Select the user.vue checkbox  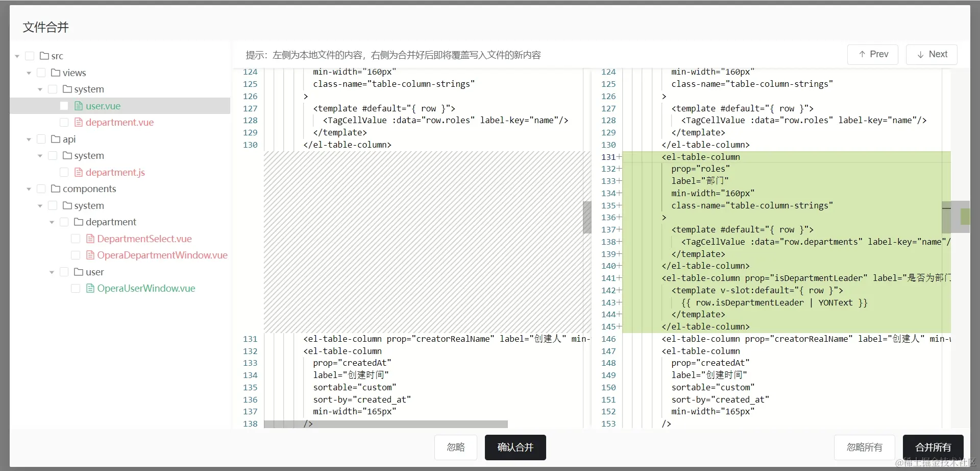pos(64,106)
